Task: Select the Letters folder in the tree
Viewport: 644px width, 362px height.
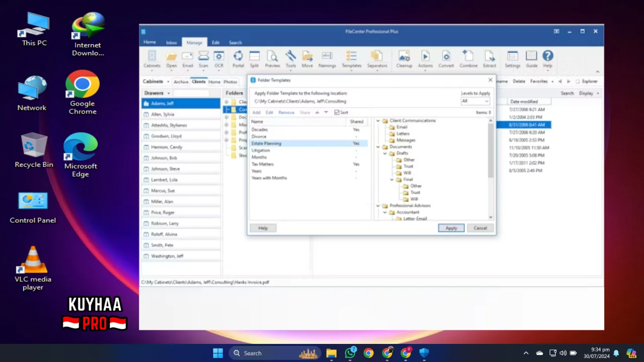Action: (x=403, y=134)
